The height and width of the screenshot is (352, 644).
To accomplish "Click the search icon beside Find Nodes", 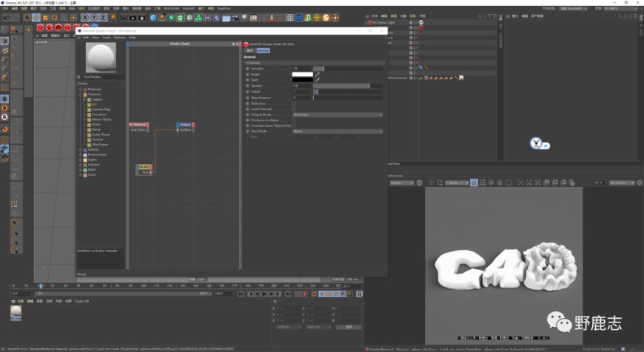I will coord(79,77).
